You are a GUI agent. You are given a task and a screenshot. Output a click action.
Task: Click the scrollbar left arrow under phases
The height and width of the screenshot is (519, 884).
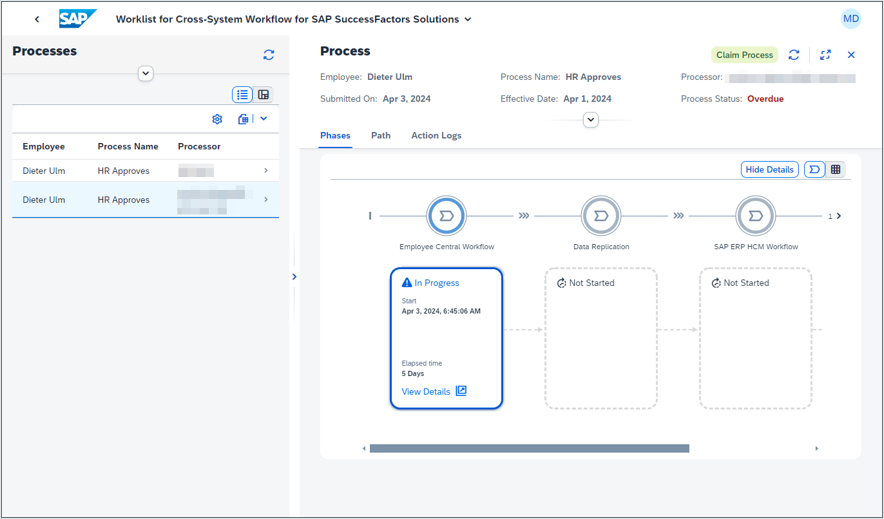pos(364,449)
